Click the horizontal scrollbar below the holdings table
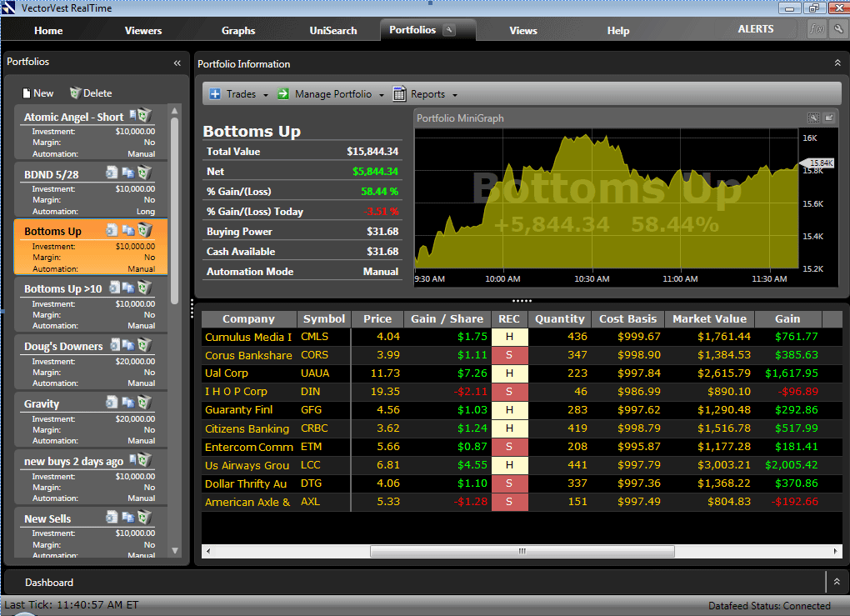Image resolution: width=850 pixels, height=616 pixels. 521,551
